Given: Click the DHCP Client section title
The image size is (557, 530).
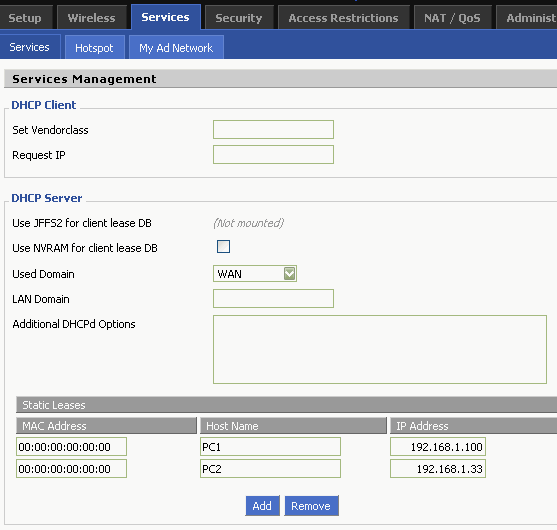Looking at the screenshot, I should tap(44, 105).
